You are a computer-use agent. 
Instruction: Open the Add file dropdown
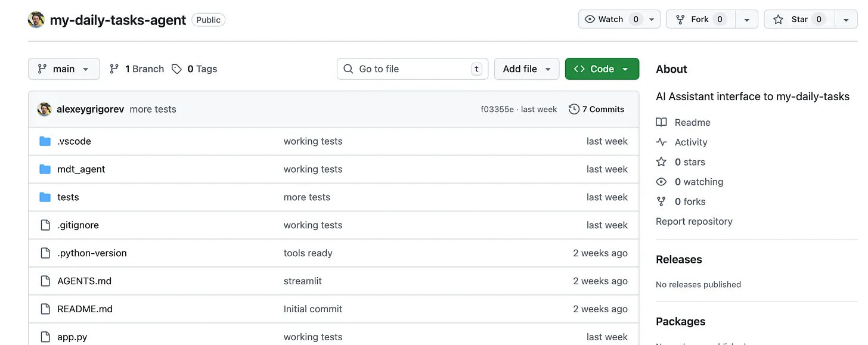[x=526, y=69]
